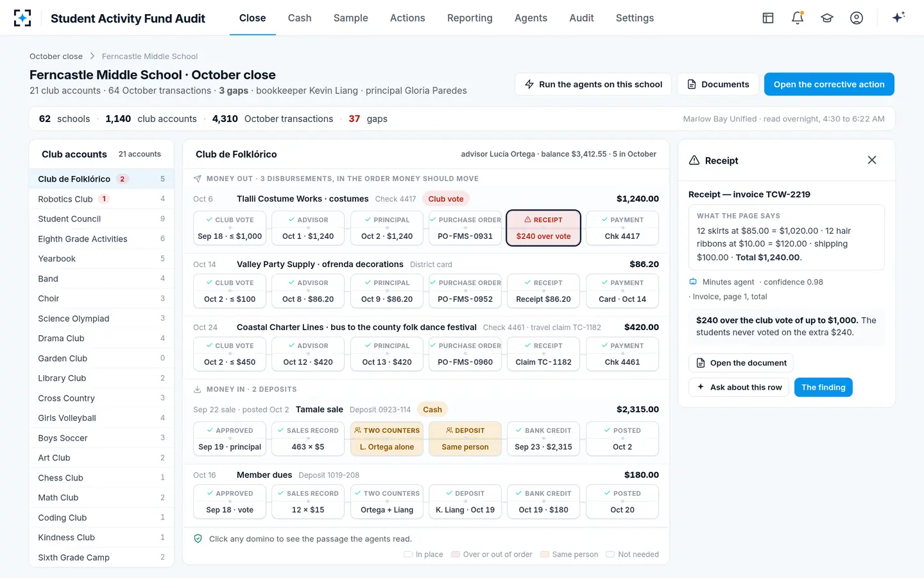Go back to October close breadcrumb
The height and width of the screenshot is (578, 924).
(56, 57)
